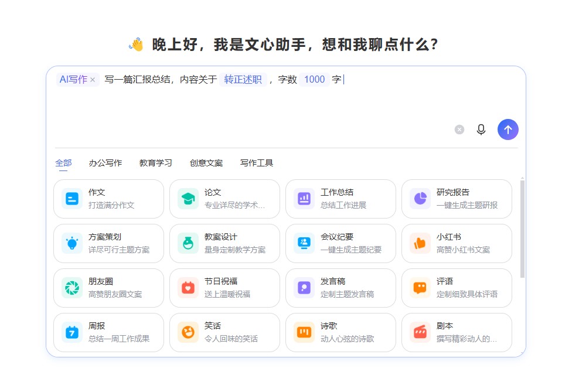Open the 工作总结 template
Viewport: 572px width, 392px height.
[x=340, y=199]
